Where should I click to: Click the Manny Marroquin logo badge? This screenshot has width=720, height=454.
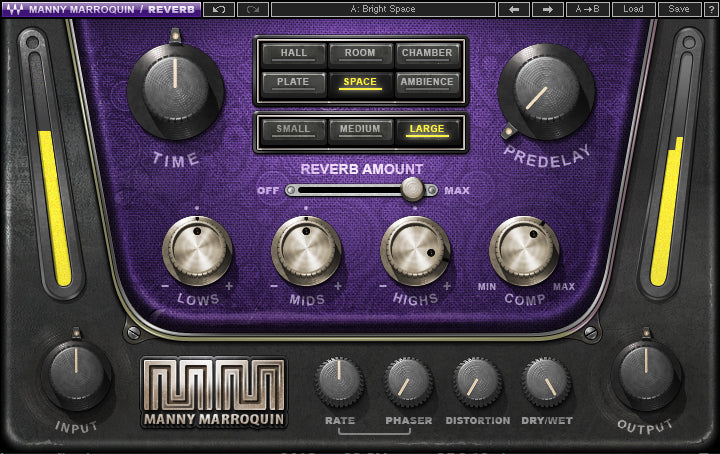(x=213, y=392)
